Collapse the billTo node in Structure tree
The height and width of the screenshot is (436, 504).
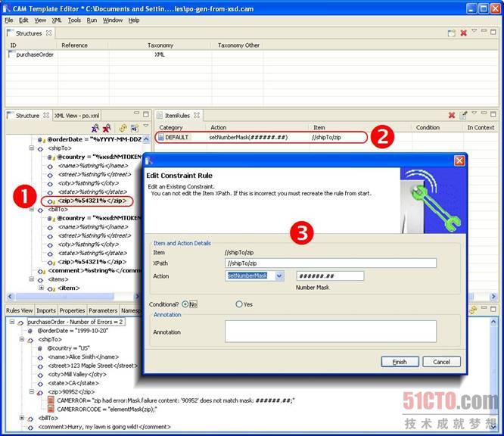pyautogui.click(x=32, y=210)
